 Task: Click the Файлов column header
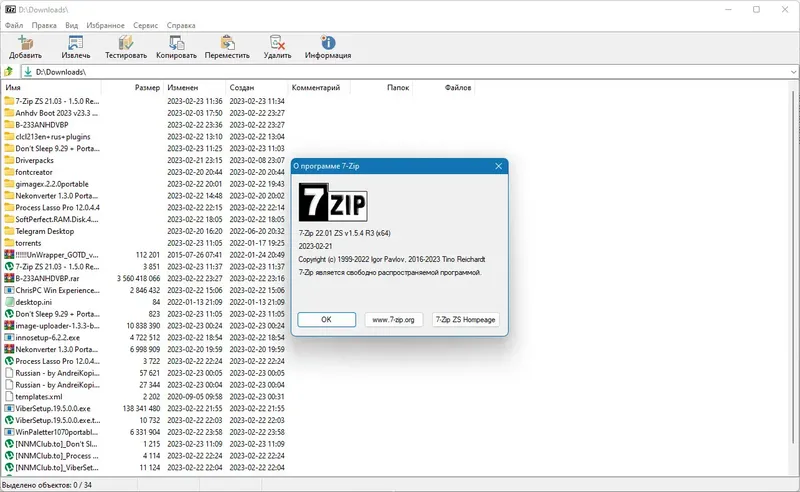pyautogui.click(x=443, y=87)
